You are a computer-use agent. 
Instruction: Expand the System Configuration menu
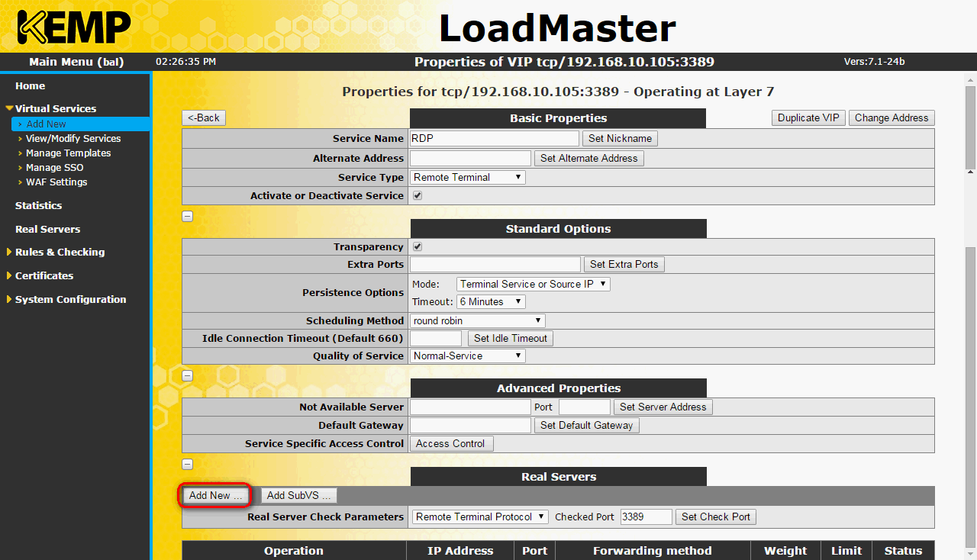(70, 300)
